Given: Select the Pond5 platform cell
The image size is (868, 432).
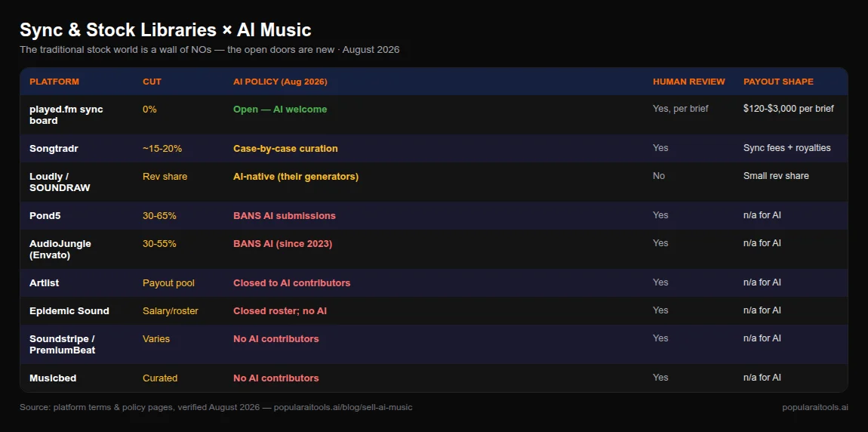Looking at the screenshot, I should 45,215.
